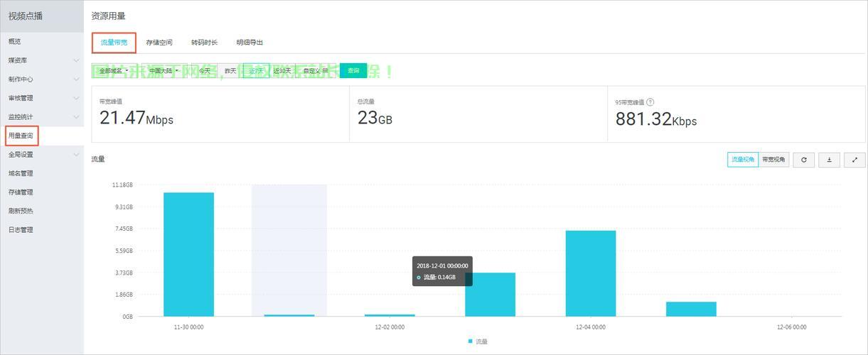Open 域名管理 in the sidebar

point(42,173)
